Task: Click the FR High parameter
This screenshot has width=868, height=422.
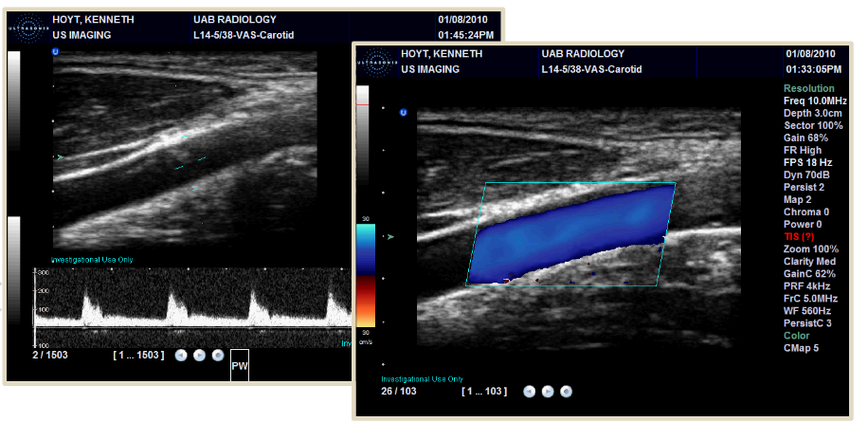Action: point(803,150)
